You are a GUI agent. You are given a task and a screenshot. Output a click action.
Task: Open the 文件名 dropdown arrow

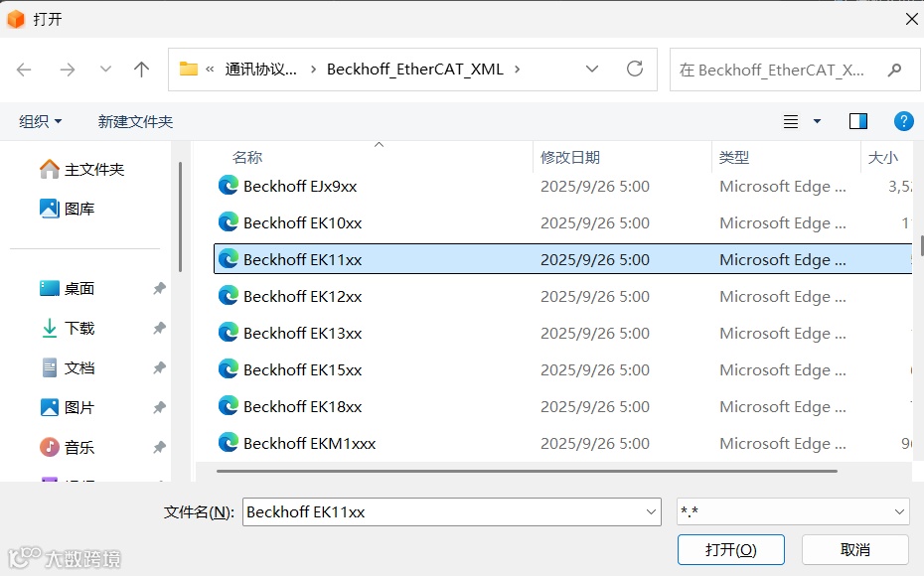651,511
